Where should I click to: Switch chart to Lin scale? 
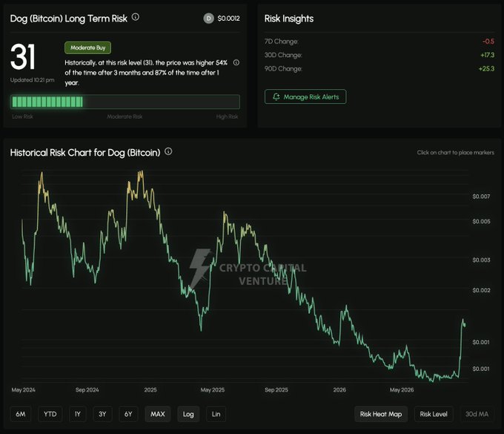pos(216,414)
